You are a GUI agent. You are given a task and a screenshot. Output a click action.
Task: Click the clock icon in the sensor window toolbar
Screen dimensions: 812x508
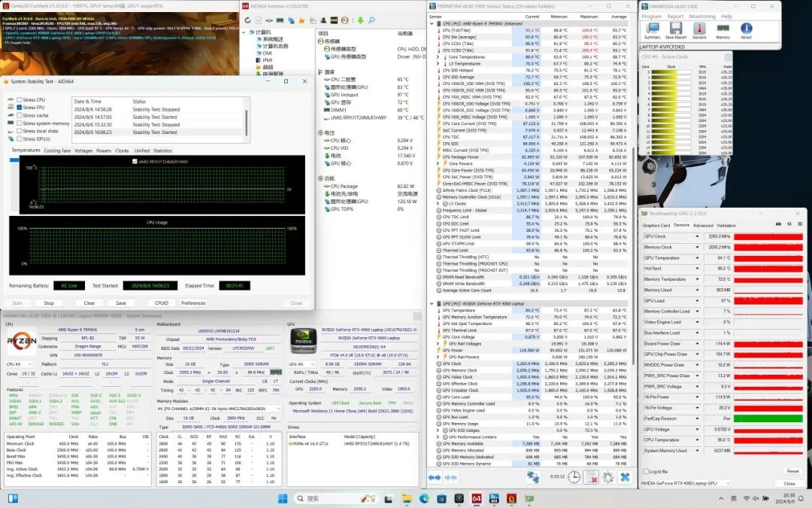[574, 476]
